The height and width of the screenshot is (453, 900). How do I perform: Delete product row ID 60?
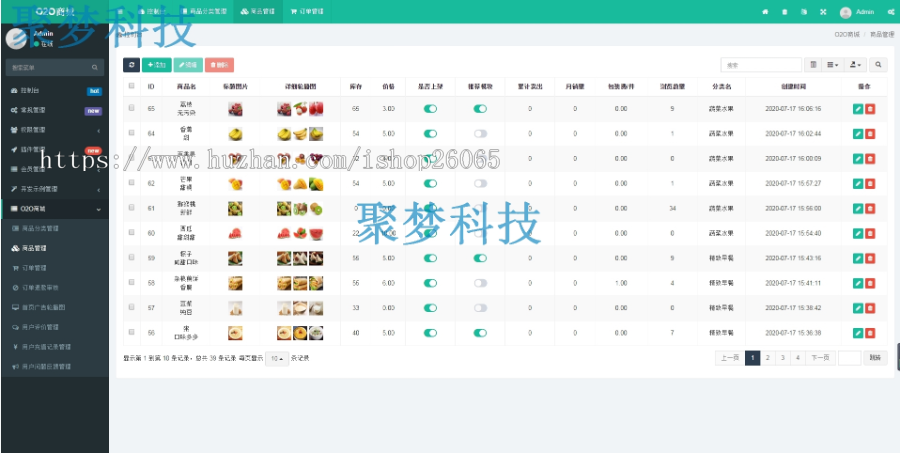(x=870, y=233)
